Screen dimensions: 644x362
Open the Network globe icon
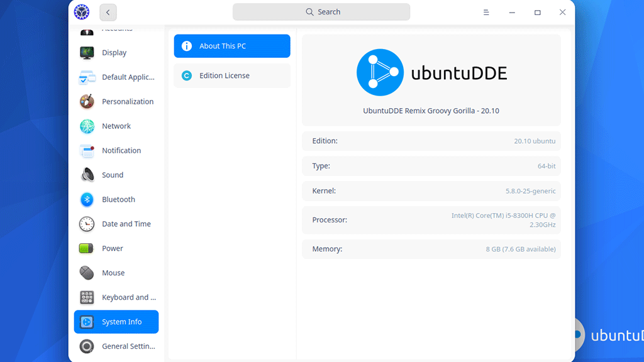point(87,126)
